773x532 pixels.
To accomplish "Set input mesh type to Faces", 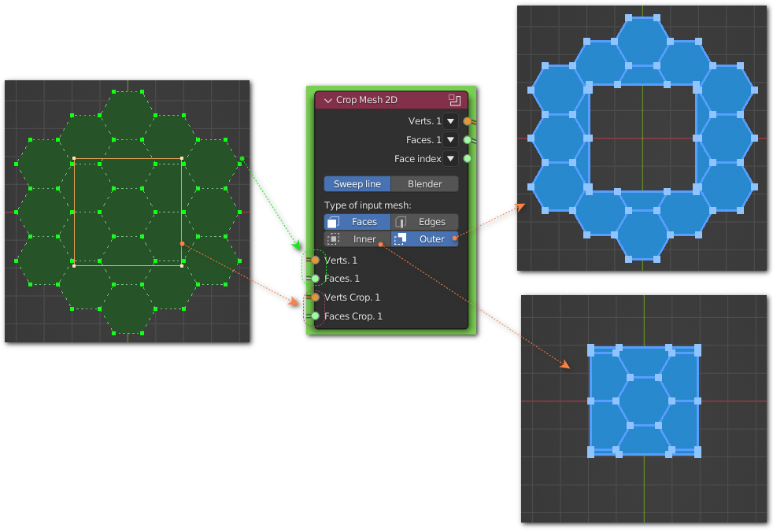I will (357, 222).
